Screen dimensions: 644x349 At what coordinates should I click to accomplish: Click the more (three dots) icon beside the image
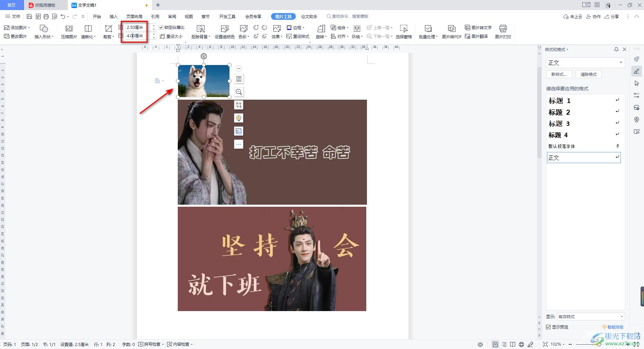[x=239, y=144]
